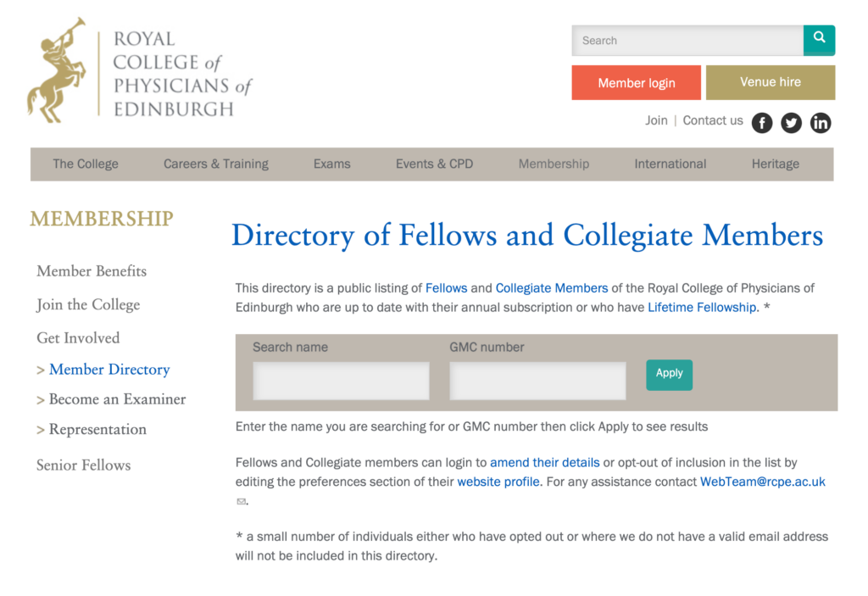Image resolution: width=868 pixels, height=596 pixels.
Task: Open the Lifetime Fellowship link
Action: pyautogui.click(x=702, y=308)
